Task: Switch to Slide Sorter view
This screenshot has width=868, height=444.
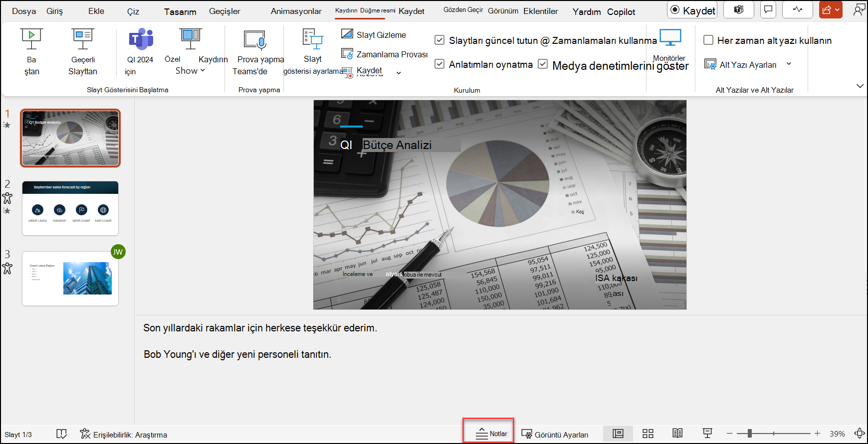Action: (648, 434)
